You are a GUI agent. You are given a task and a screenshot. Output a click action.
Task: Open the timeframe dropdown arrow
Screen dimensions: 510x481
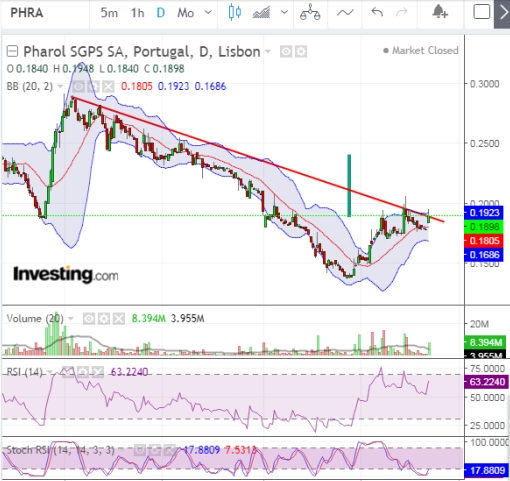click(208, 13)
